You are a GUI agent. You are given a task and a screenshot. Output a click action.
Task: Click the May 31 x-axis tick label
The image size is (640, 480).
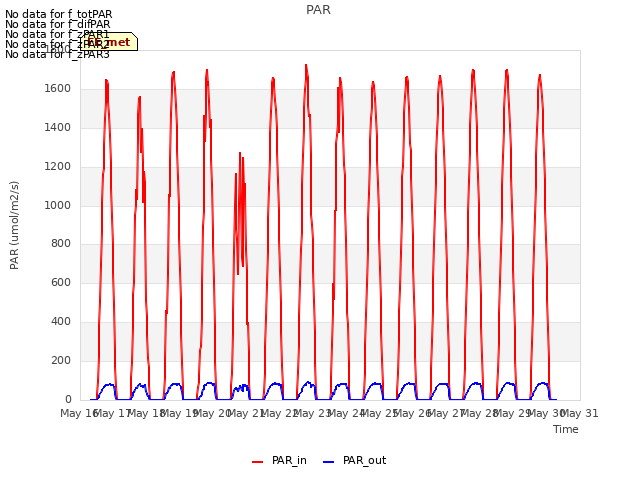[580, 413]
